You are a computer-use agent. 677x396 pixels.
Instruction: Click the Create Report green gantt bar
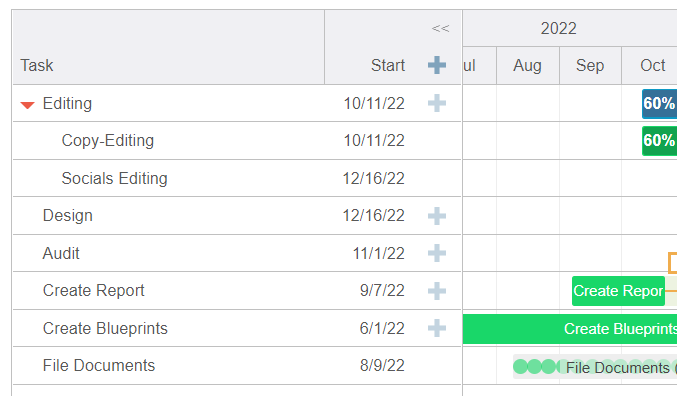click(618, 291)
